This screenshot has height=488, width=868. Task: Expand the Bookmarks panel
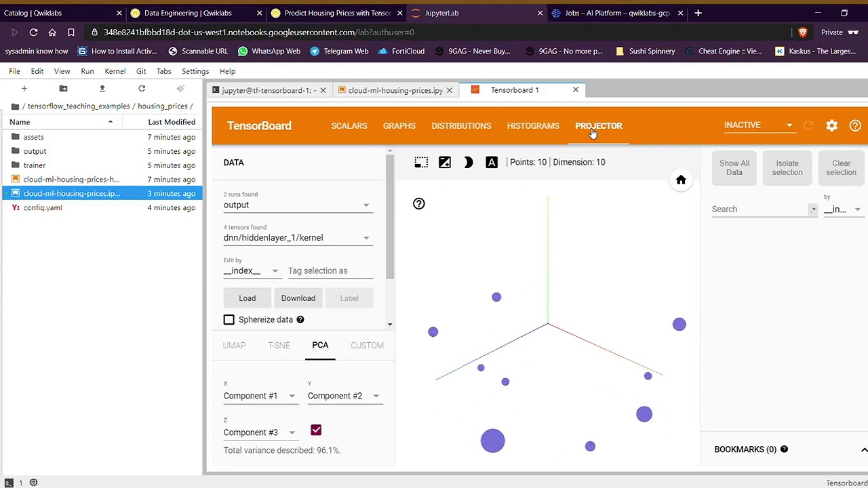pyautogui.click(x=864, y=450)
